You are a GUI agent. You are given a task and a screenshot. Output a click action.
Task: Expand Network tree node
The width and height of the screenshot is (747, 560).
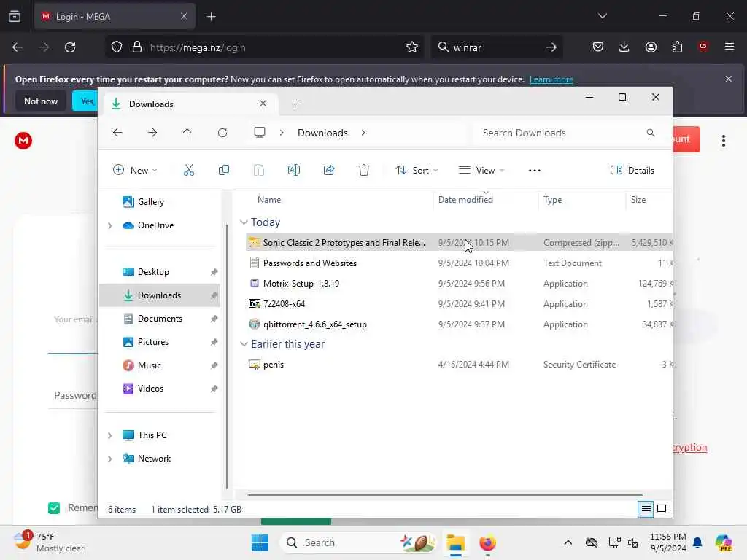(x=110, y=459)
